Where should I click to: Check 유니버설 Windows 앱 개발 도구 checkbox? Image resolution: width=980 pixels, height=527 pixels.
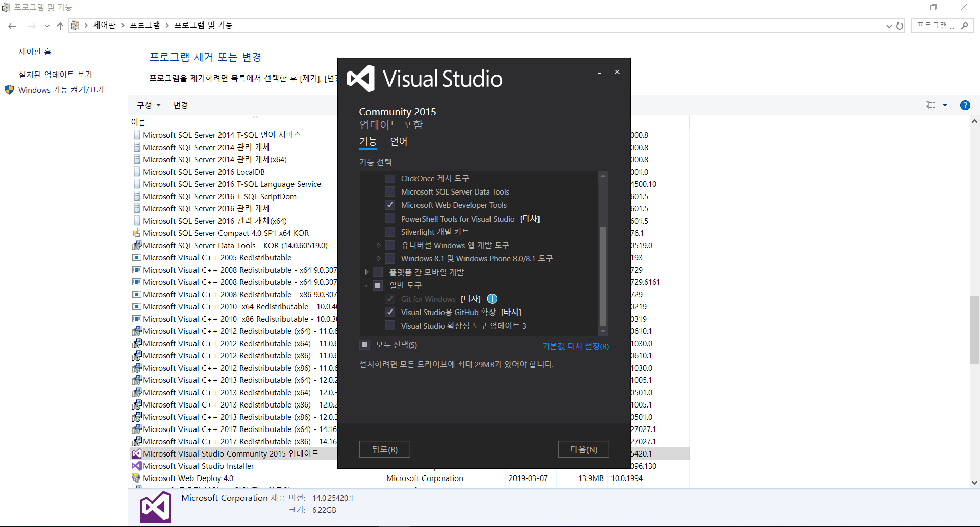(390, 245)
